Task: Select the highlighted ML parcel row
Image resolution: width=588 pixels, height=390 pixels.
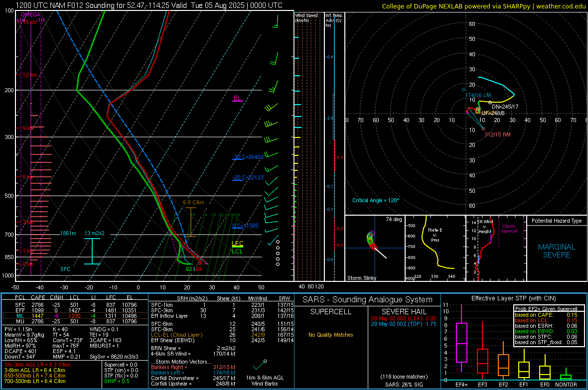Action: 75,316
